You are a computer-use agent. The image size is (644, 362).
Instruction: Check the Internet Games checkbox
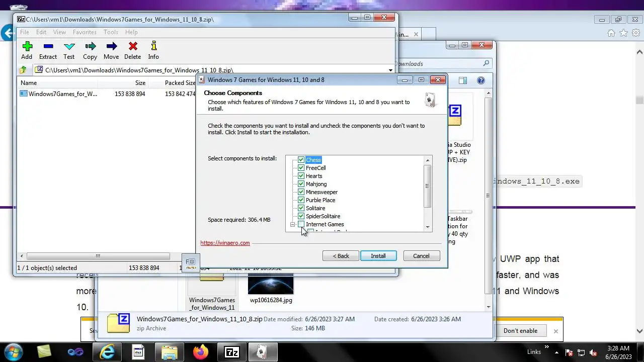[x=301, y=224]
